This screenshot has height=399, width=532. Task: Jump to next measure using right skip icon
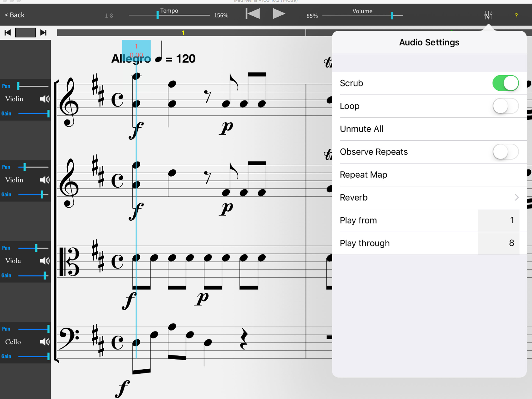pos(43,33)
